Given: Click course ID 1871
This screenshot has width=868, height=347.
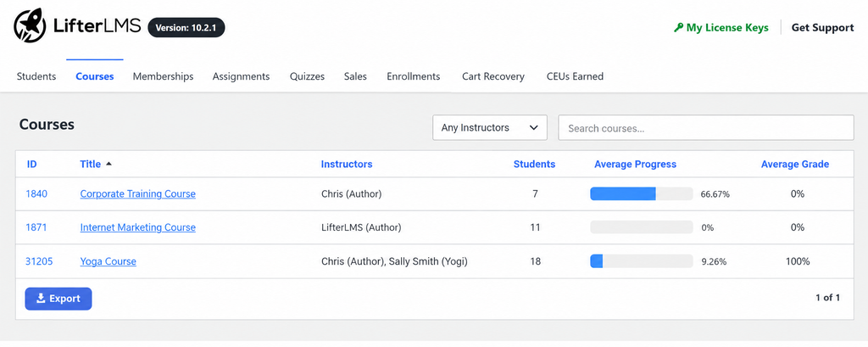Looking at the screenshot, I should coord(36,227).
